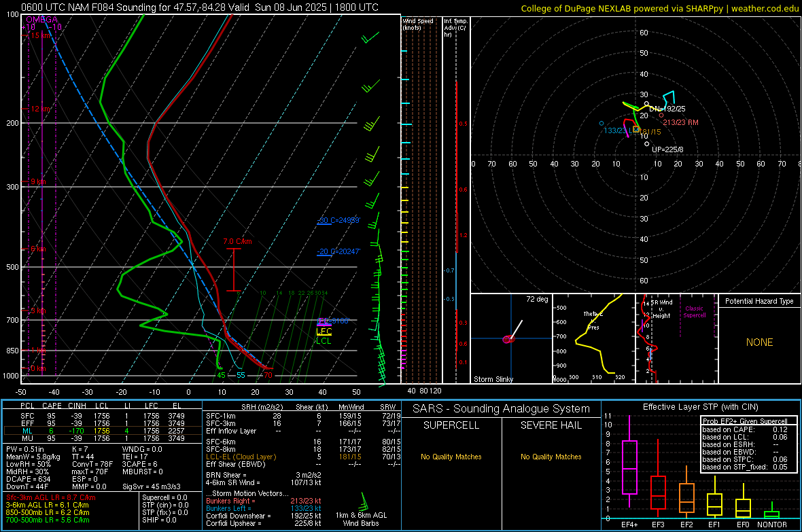Click the SR Wind v. Height label
This screenshot has width=802, height=532.
661,309
